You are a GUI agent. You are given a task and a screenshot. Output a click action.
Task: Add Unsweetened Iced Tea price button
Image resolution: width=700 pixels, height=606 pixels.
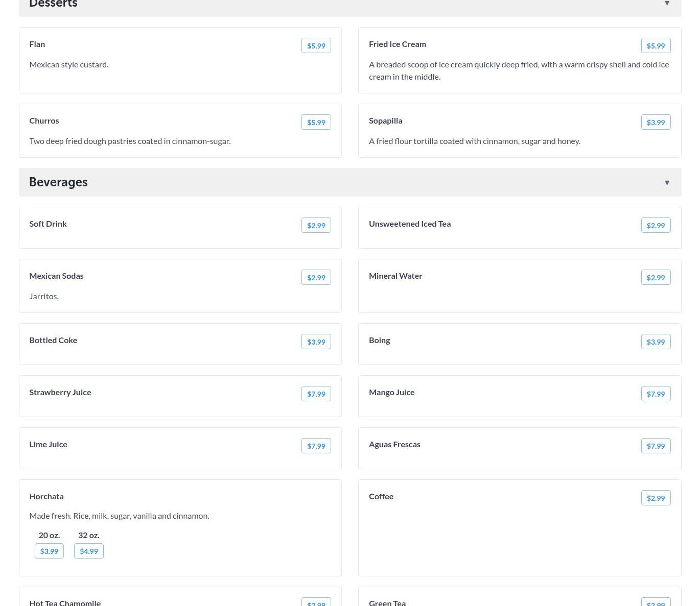(656, 225)
